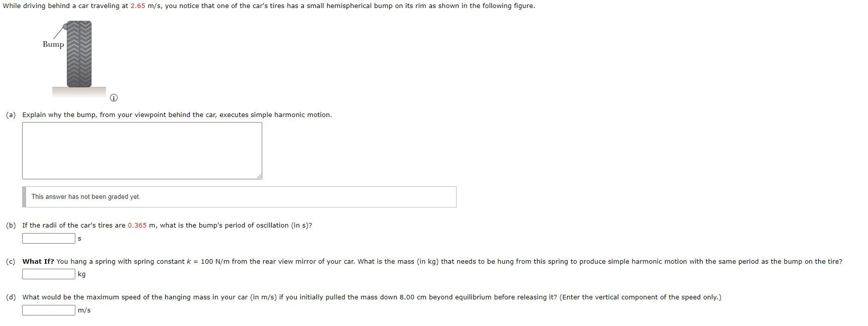Click the tire image in the figure

tap(79, 54)
